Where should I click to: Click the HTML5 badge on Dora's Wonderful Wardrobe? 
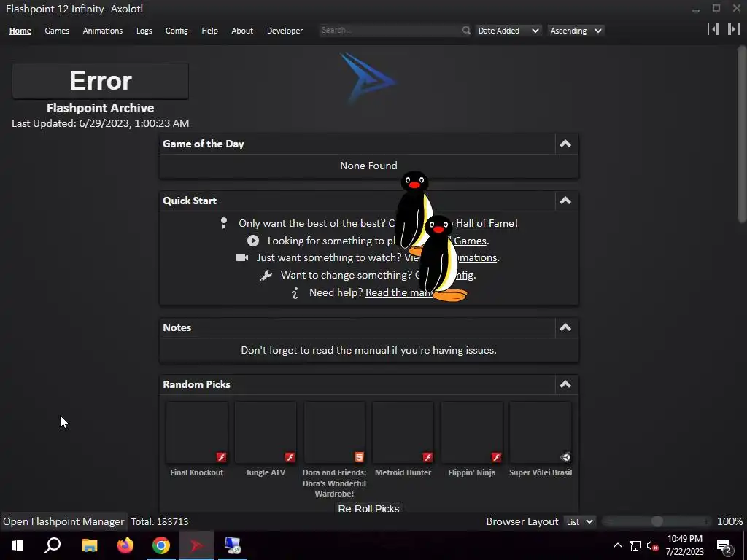[359, 457]
